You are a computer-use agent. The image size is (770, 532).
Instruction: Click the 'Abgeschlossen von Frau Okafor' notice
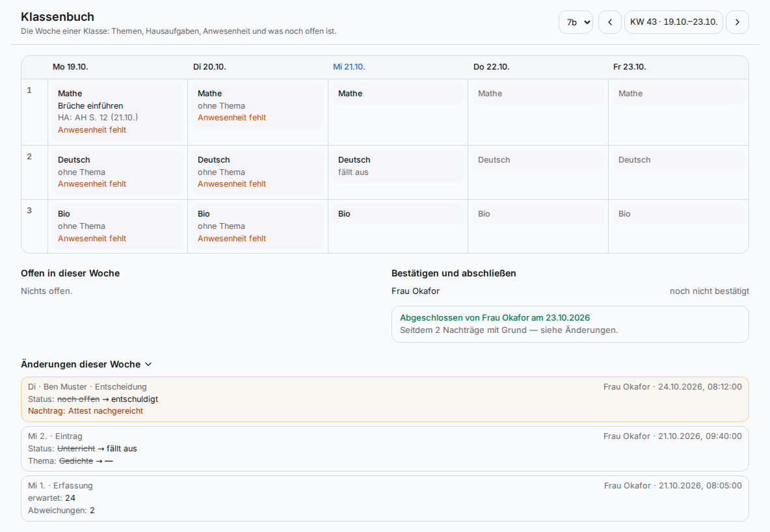570,325
